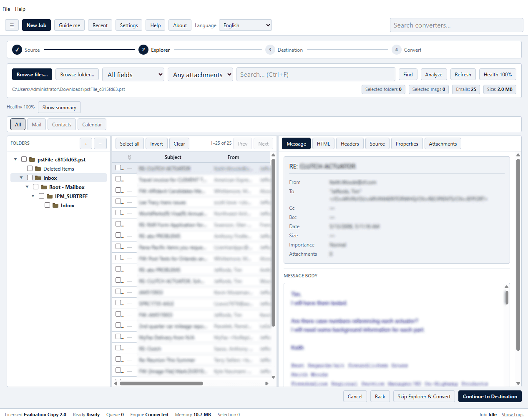Open the hamburger menu icon
The image size is (528, 420).
[12, 25]
